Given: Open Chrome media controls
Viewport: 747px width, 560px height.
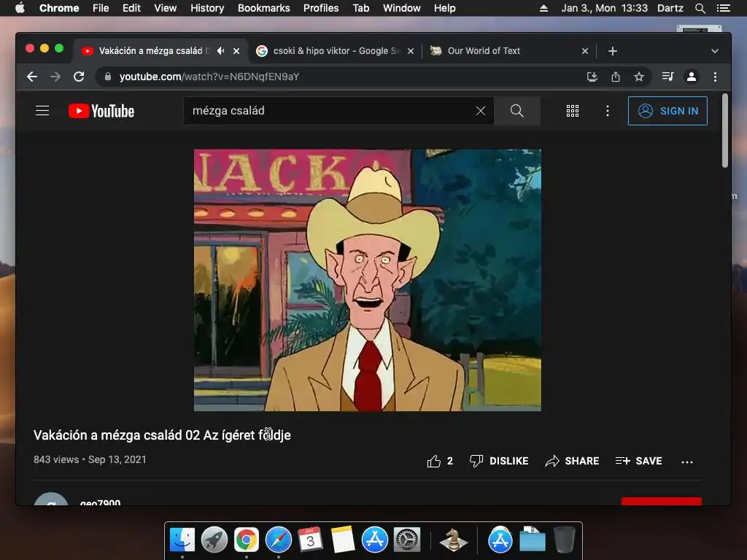Looking at the screenshot, I should point(668,77).
